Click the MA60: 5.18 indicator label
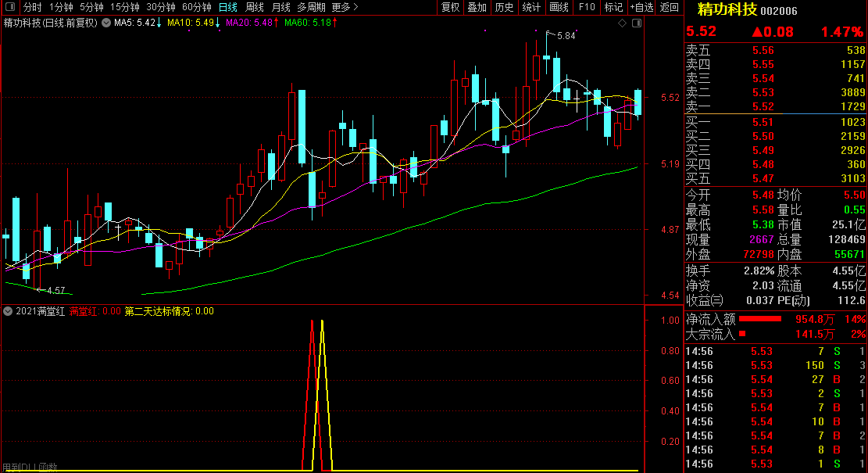Viewport: 868px width, 473px height. [310, 23]
